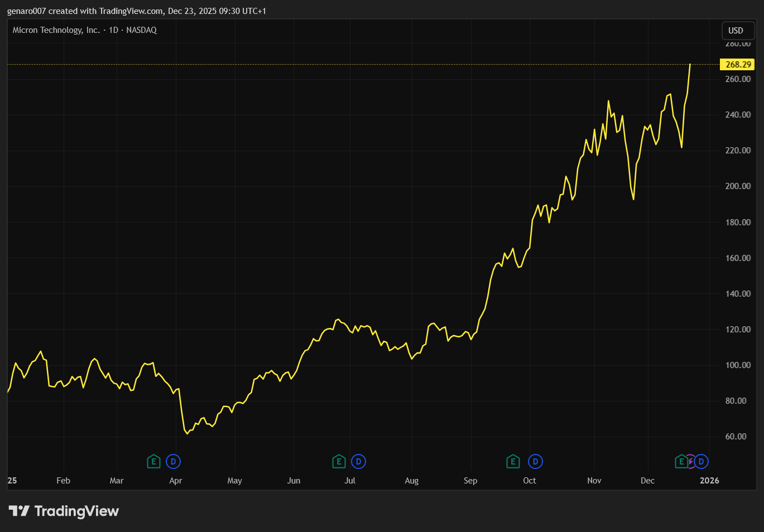The height and width of the screenshot is (532, 764).
Task: Click the 220.00 price axis label
Action: click(x=738, y=151)
